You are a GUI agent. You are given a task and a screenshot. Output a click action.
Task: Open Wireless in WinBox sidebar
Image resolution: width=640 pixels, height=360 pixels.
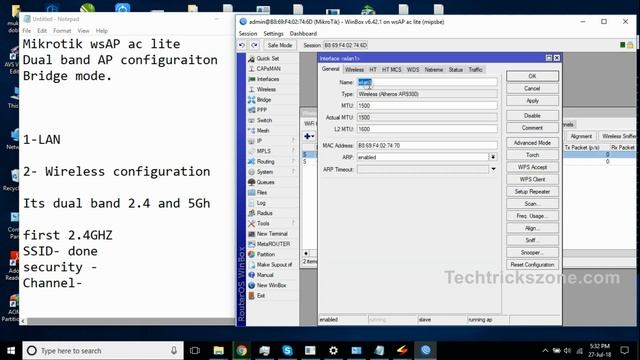[266, 89]
